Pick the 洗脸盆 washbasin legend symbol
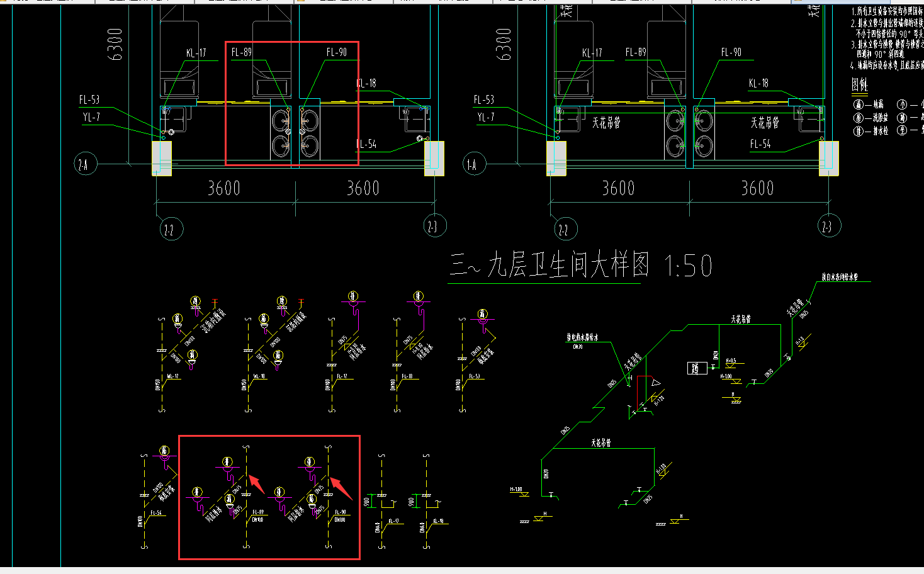The width and height of the screenshot is (924, 574). 858,118
